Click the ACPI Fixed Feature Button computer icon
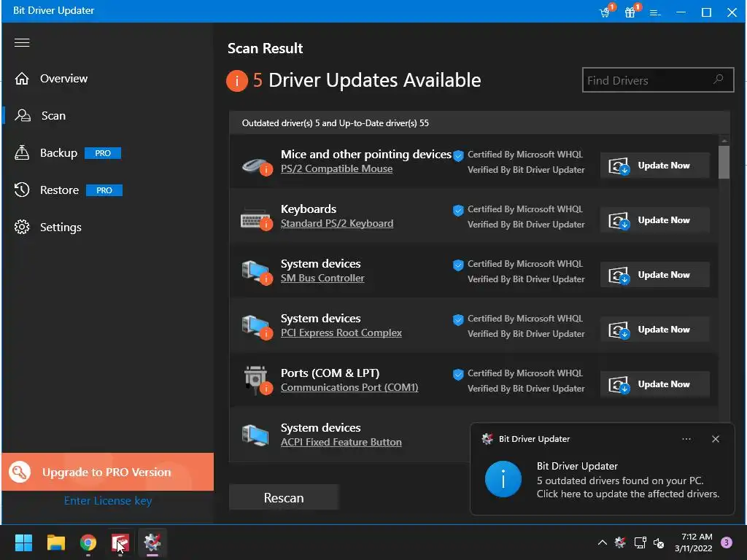This screenshot has width=747, height=560. tap(255, 435)
